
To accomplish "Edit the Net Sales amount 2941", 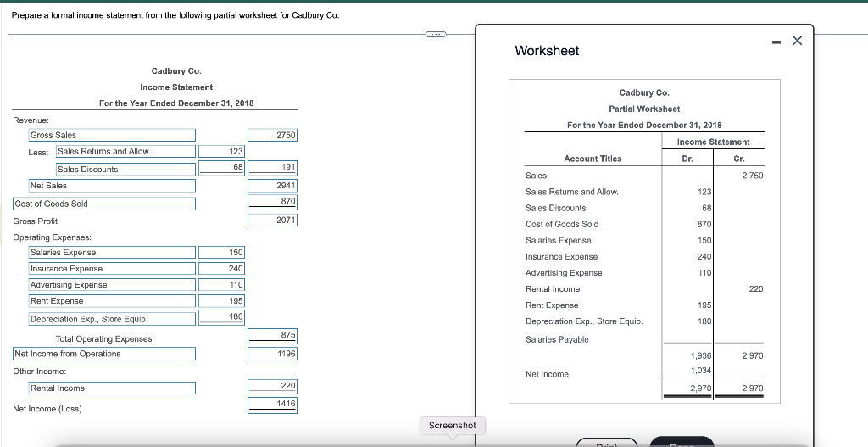I will (272, 186).
